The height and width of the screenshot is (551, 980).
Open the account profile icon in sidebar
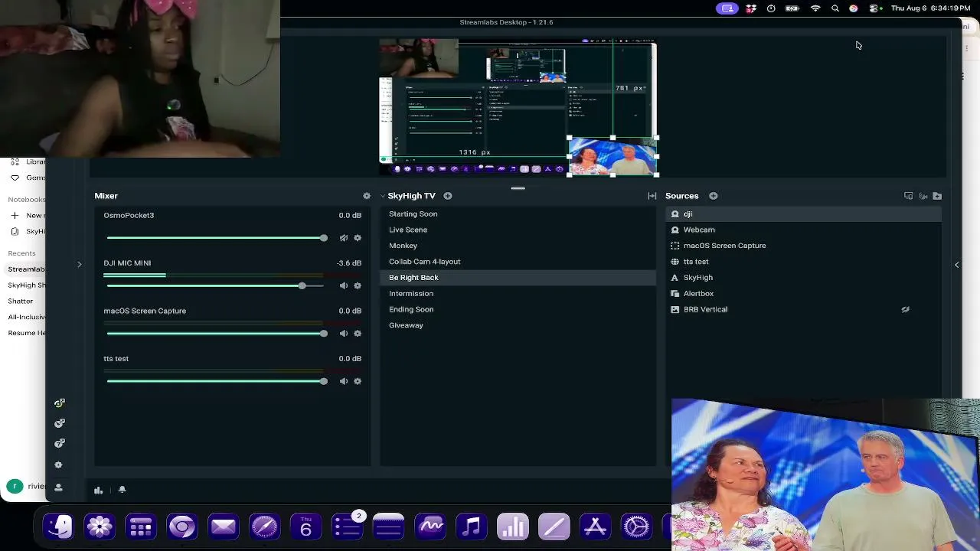tap(59, 487)
